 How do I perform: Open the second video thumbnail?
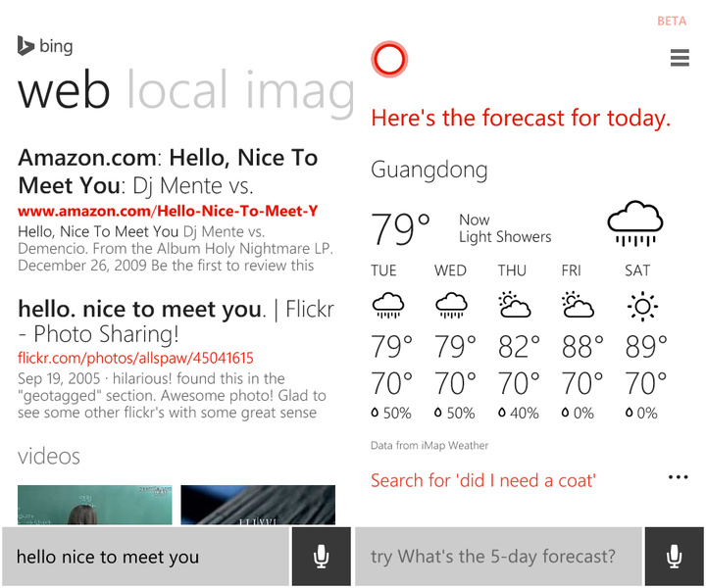pyautogui.click(x=258, y=505)
